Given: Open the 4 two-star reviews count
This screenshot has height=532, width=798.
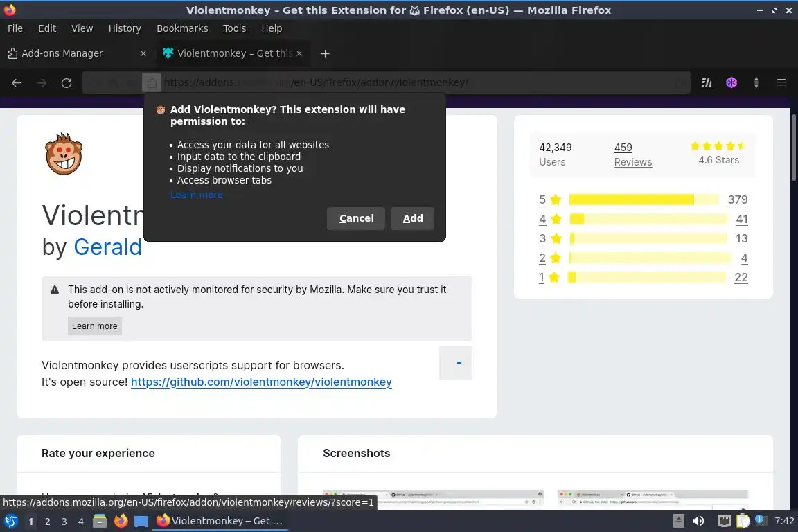Looking at the screenshot, I should pyautogui.click(x=744, y=258).
